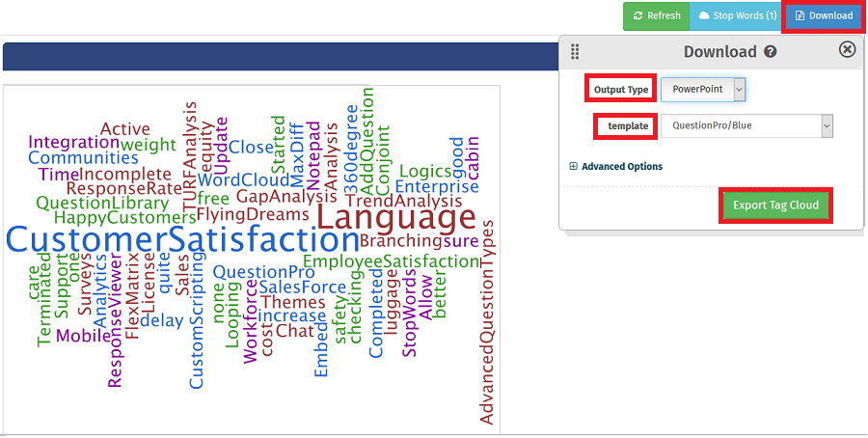Click the Advanced Options label
The image size is (868, 438).
click(x=622, y=166)
